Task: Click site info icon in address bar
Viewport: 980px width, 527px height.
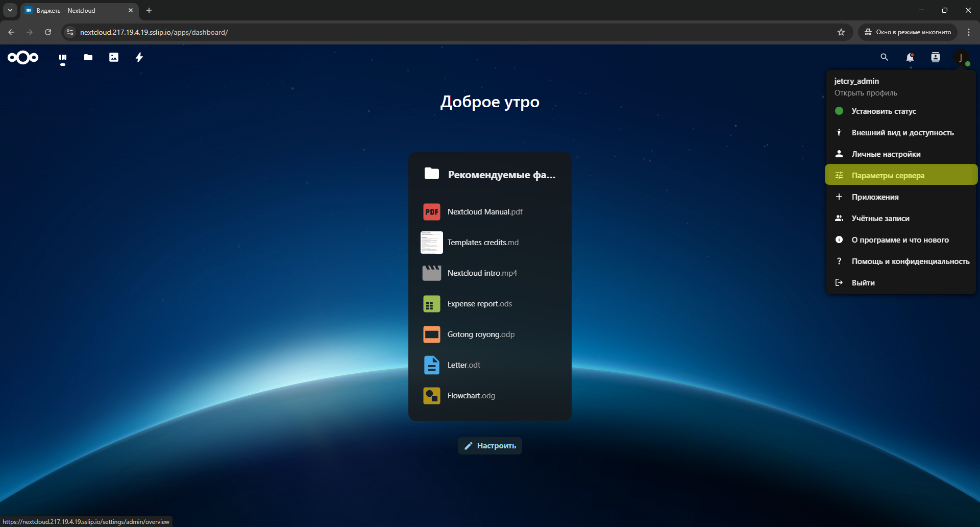Action: pyautogui.click(x=70, y=32)
